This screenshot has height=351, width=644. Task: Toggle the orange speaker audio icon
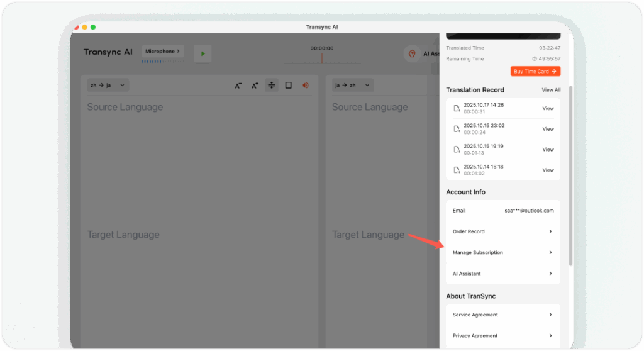click(x=305, y=86)
